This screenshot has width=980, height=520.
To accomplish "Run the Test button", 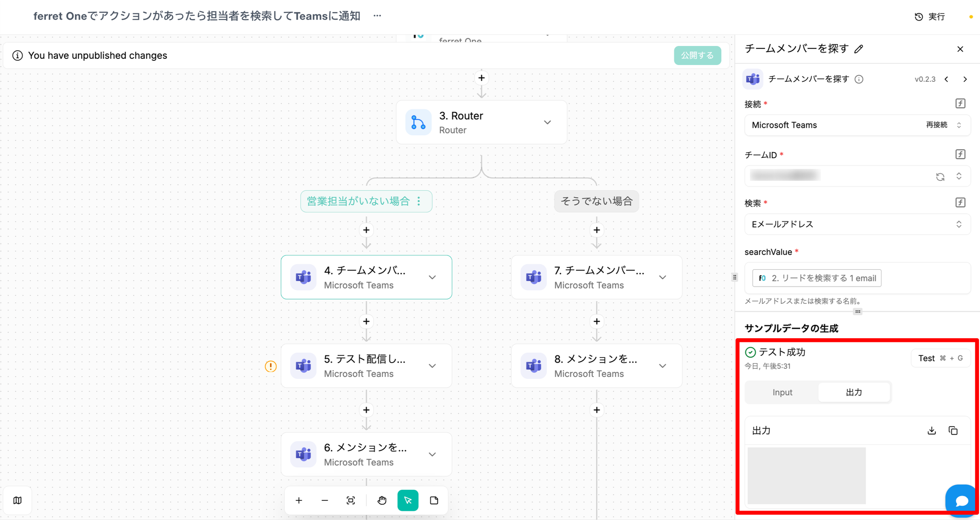I will pos(940,358).
